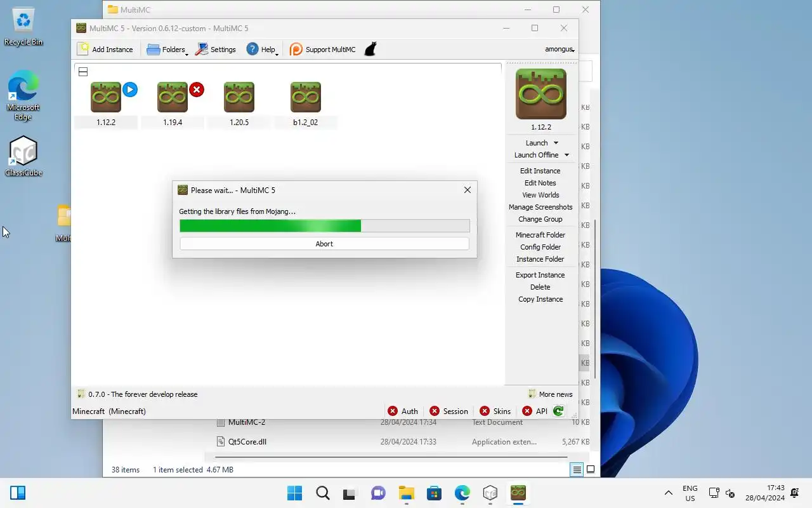Switch File Explorer to details view
Screen dimensions: 812x508
tap(577, 470)
